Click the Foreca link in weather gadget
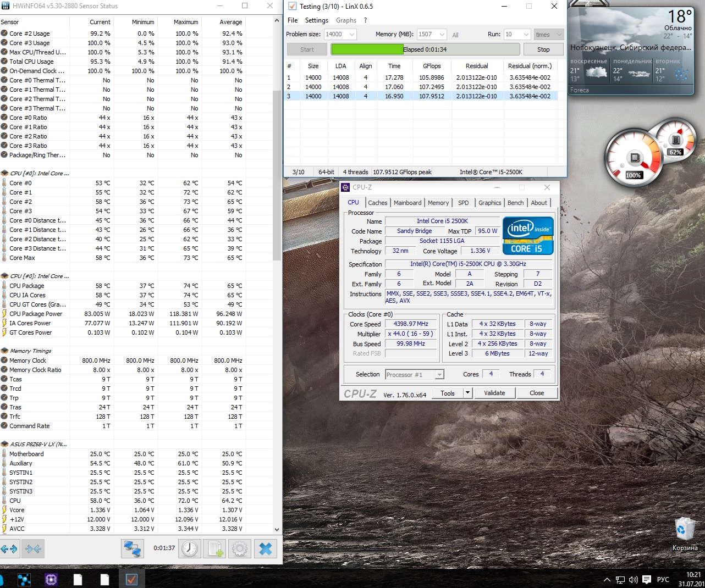 [580, 90]
